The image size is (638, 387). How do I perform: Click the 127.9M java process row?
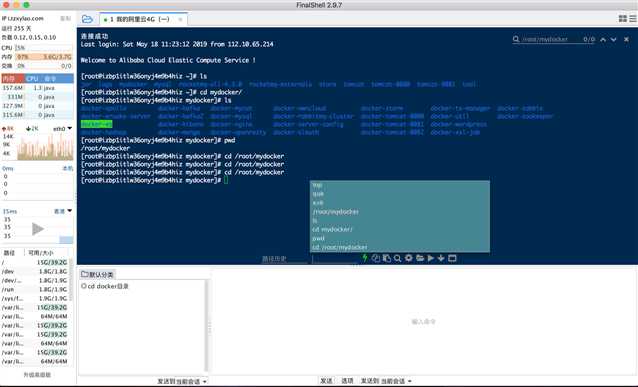click(x=37, y=106)
